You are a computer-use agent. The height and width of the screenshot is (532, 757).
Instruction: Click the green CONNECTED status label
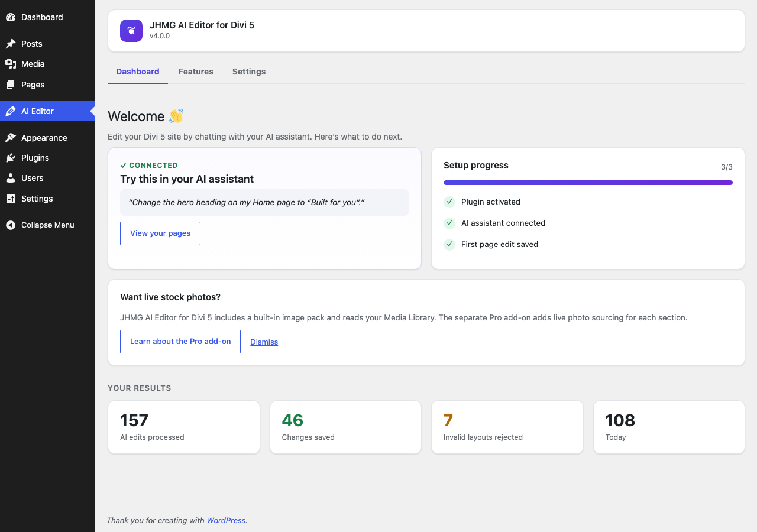pyautogui.click(x=149, y=166)
